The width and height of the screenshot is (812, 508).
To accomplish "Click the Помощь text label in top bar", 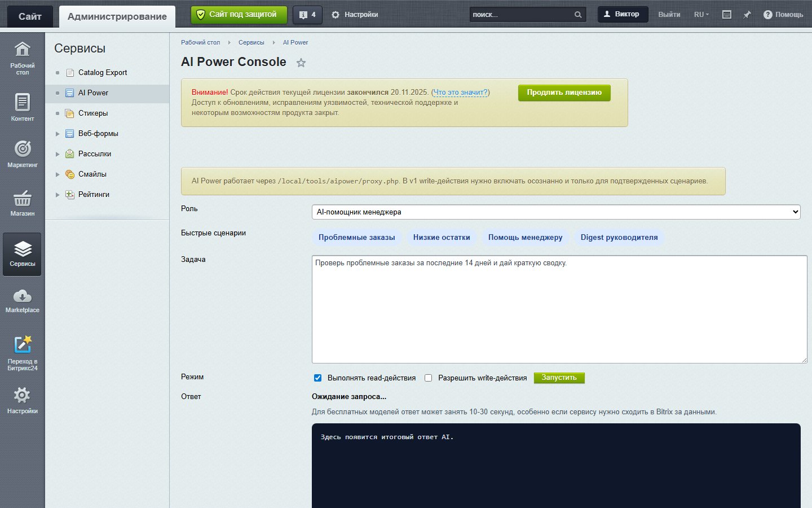I will point(789,15).
